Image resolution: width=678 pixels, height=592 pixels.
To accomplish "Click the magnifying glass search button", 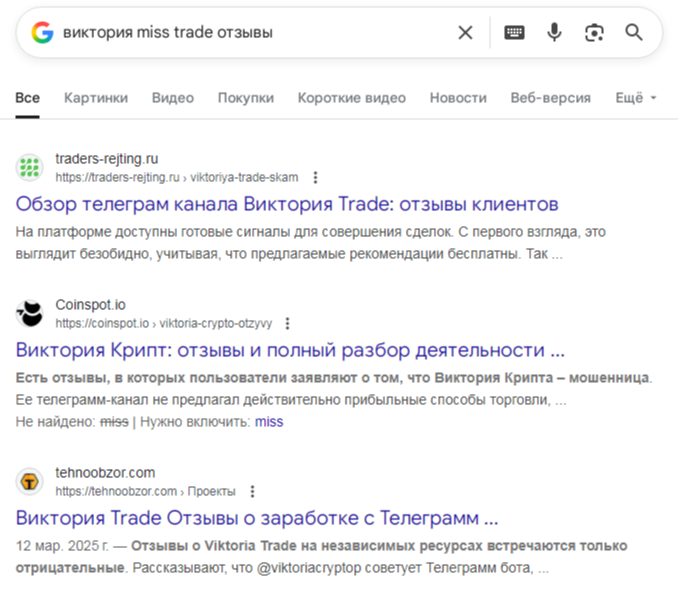I will [x=634, y=33].
